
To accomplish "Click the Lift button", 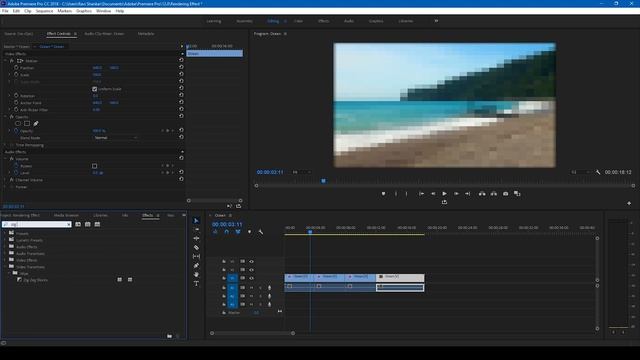I will tap(482, 194).
